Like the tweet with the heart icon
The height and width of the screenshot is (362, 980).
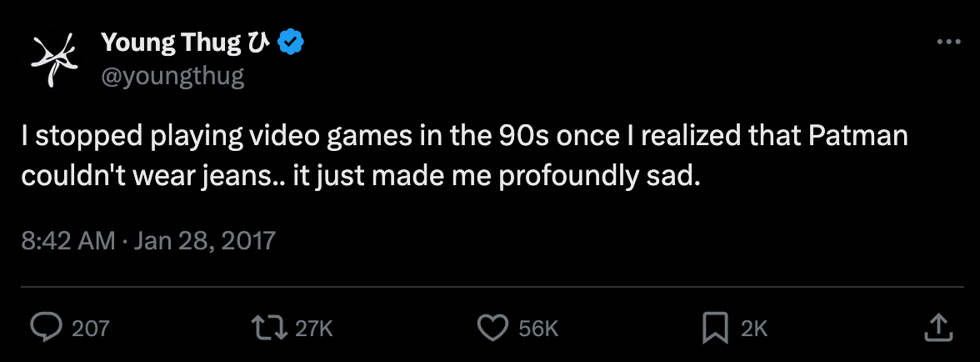point(493,327)
